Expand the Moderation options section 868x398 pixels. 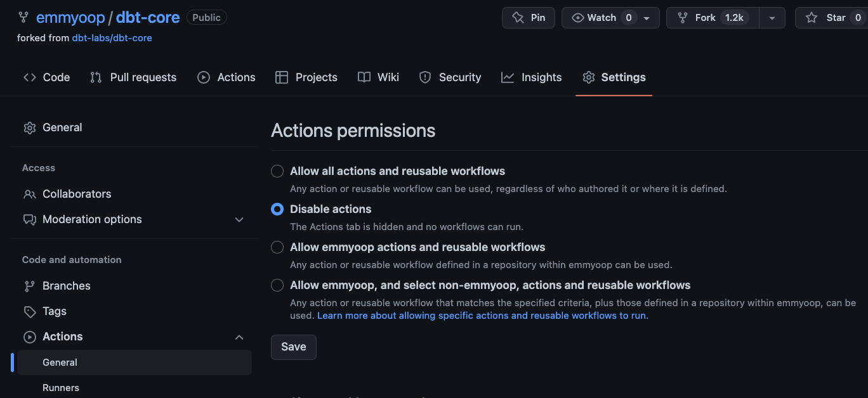[x=239, y=219]
